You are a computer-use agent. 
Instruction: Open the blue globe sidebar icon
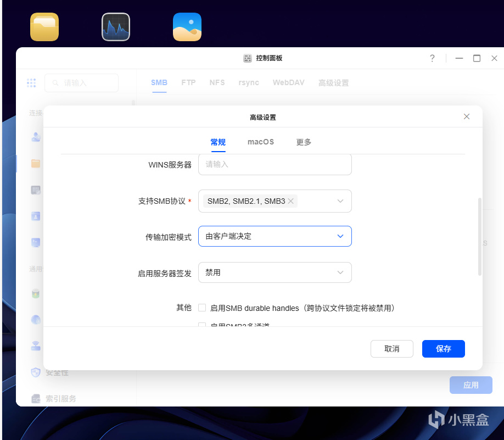click(x=36, y=320)
